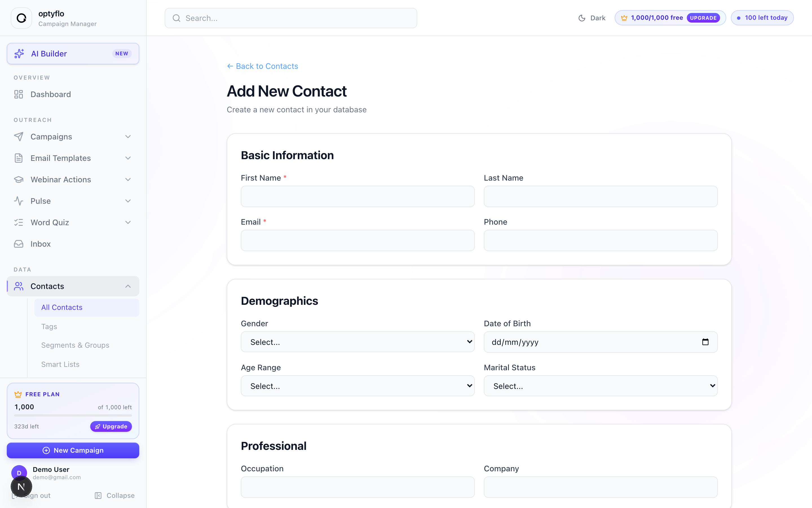
Task: Select All Contacts submenu item
Action: [x=87, y=307]
